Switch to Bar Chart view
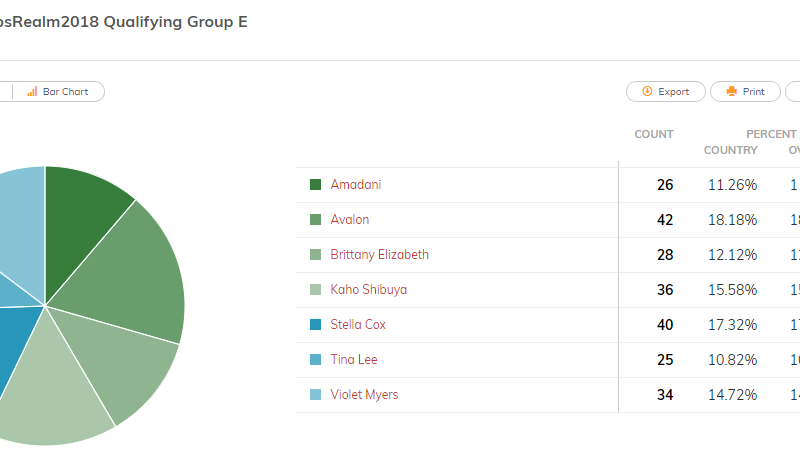This screenshot has width=800, height=454. click(58, 92)
